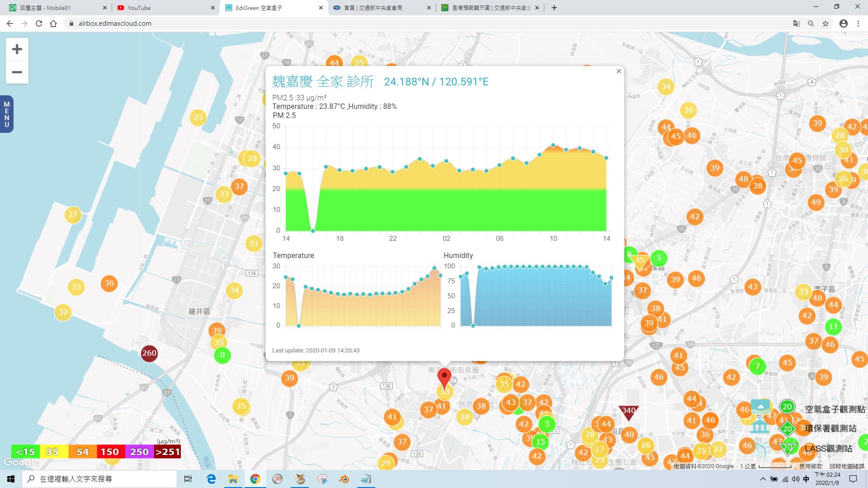
Task: Open the 使用條款 terms link
Action: point(811,466)
